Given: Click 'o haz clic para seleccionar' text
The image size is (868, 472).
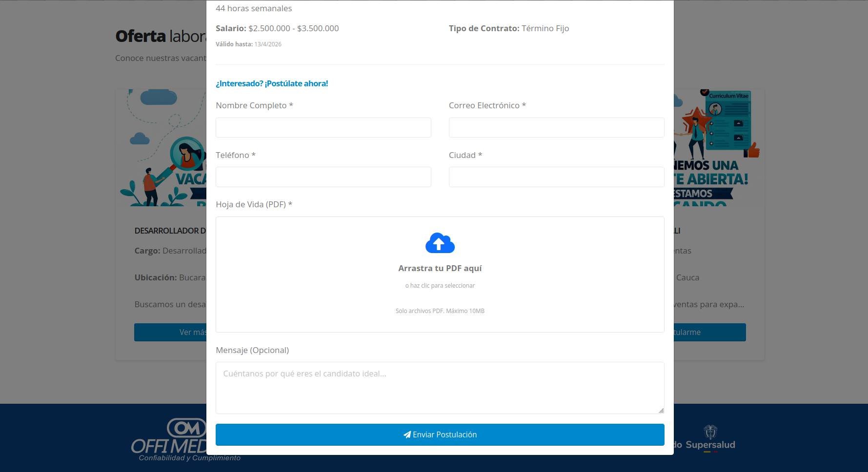Looking at the screenshot, I should point(440,286).
